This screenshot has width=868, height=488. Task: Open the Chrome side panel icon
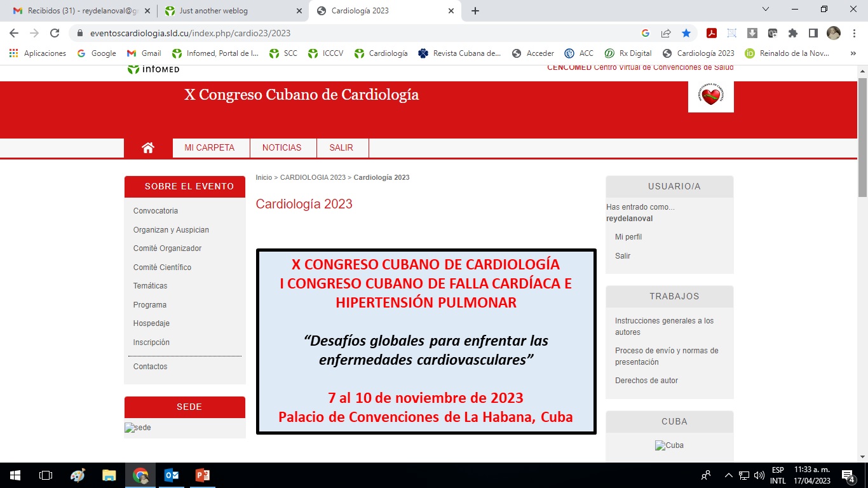pyautogui.click(x=813, y=33)
